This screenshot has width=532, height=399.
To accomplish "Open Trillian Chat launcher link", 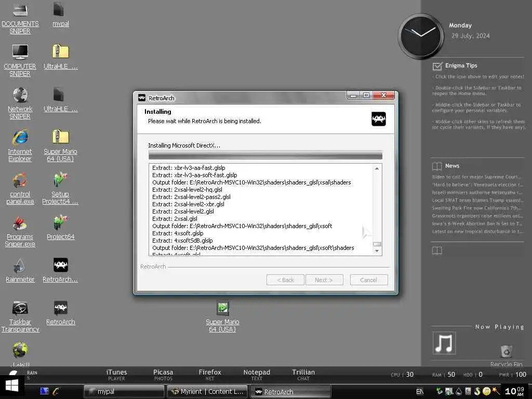I will (x=303, y=375).
